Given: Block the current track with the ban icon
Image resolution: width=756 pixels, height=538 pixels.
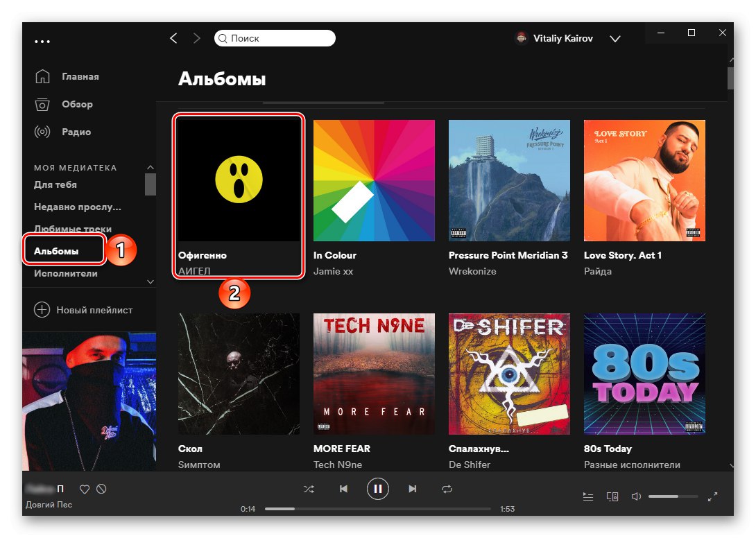Looking at the screenshot, I should 101,489.
